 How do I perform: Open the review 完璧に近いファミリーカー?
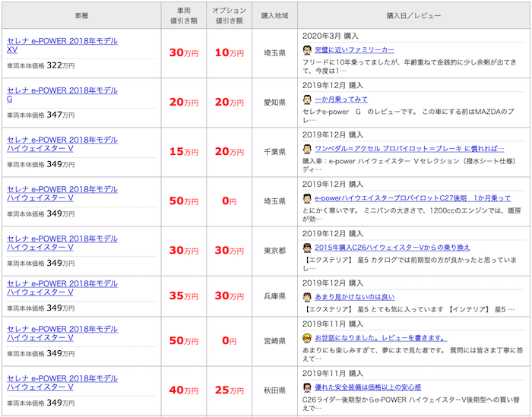pyautogui.click(x=355, y=50)
